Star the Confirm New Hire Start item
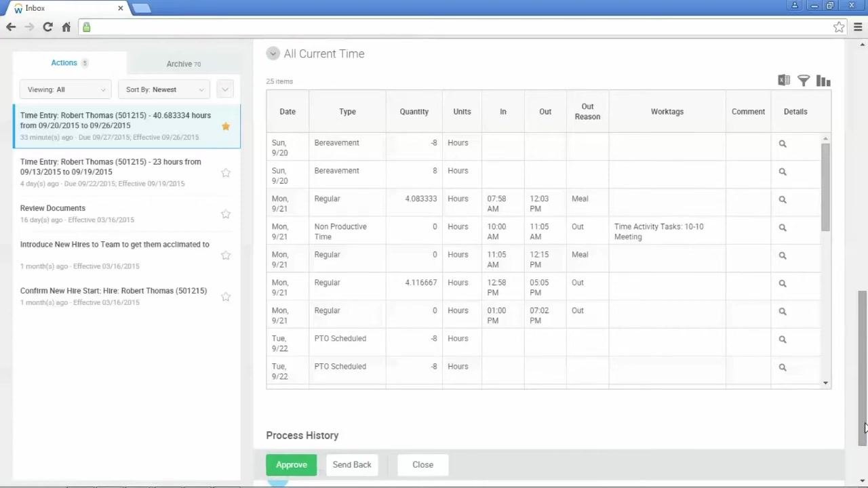The height and width of the screenshot is (488, 868). 226,297
